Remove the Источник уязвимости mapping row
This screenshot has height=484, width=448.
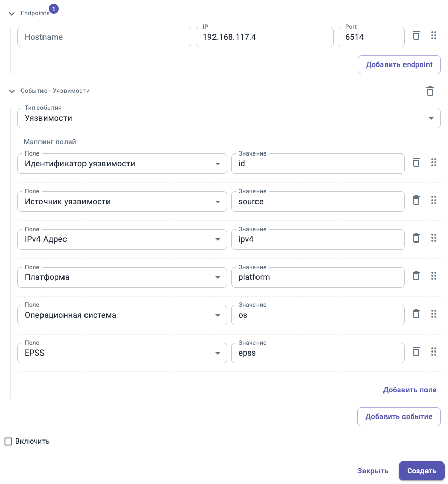[416, 201]
